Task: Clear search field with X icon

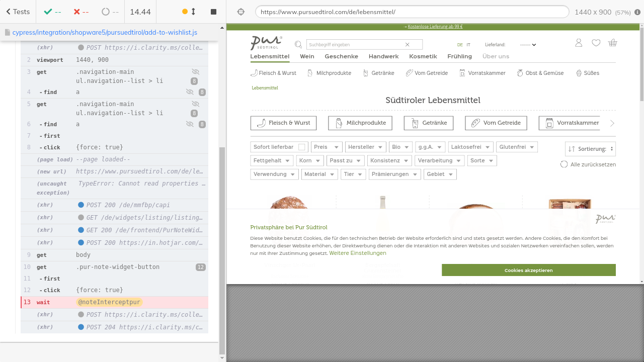Action: 408,45
